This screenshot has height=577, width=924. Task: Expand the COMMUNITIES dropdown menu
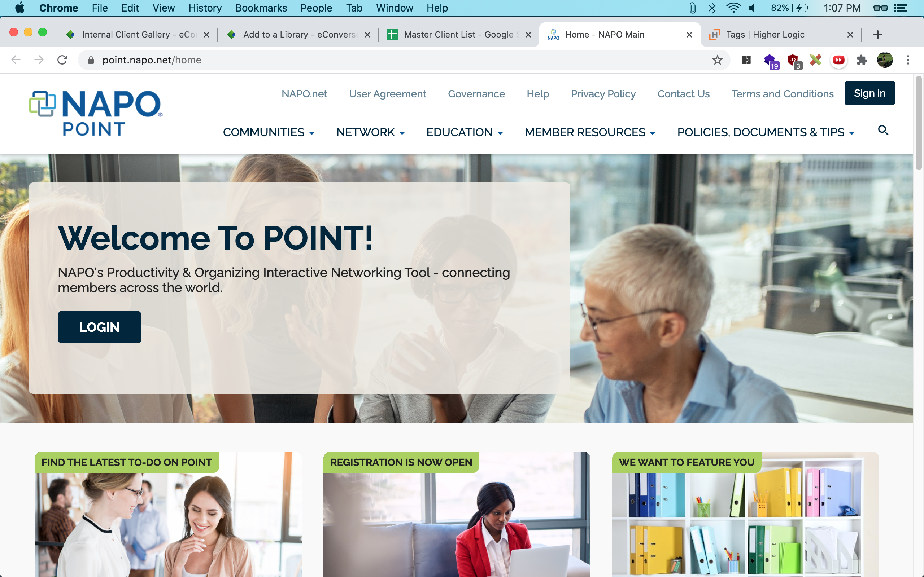click(269, 132)
